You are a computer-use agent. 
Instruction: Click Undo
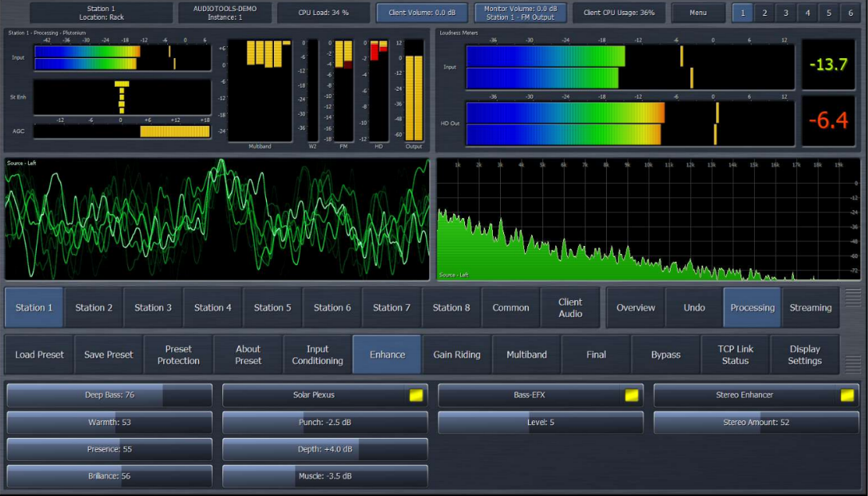click(694, 307)
